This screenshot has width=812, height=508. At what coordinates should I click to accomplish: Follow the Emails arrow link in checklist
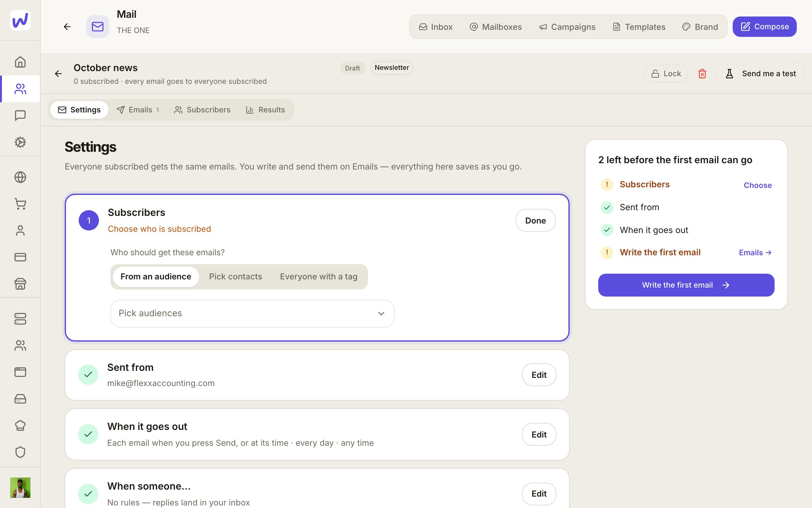[755, 253]
